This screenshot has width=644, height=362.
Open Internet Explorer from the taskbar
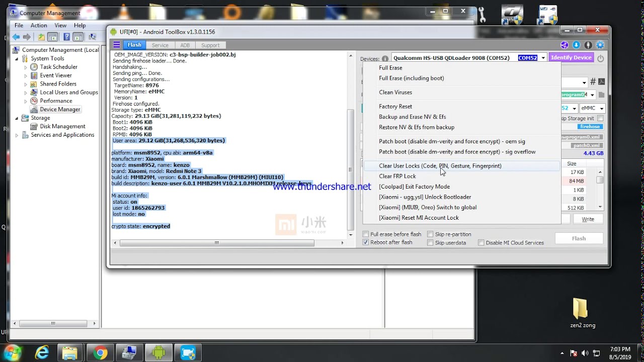click(42, 353)
